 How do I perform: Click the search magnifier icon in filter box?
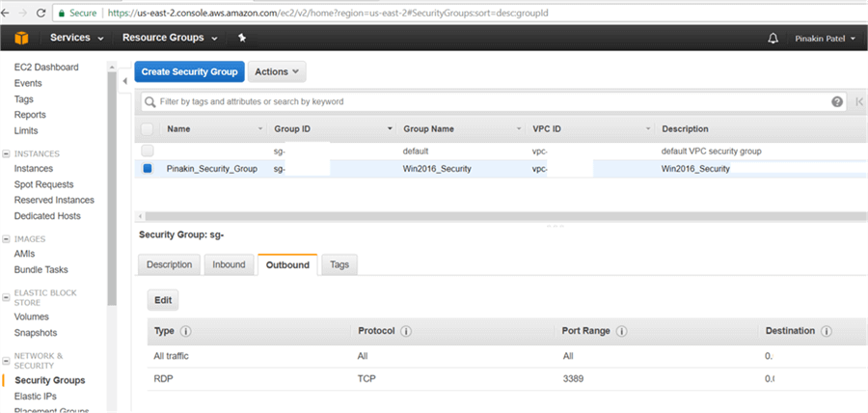(x=150, y=102)
